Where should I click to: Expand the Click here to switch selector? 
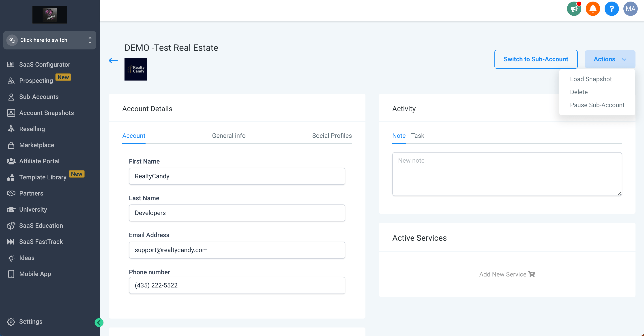(x=49, y=40)
